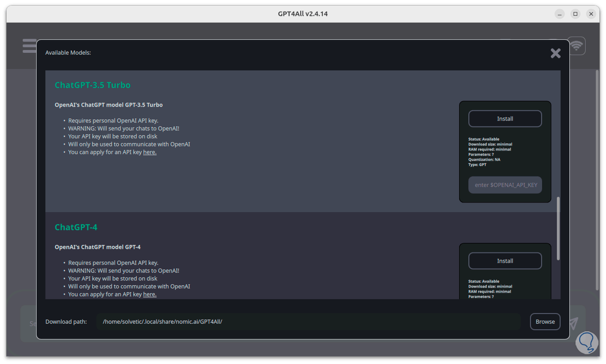Screen dimensions: 606x364
Task: Click 'Quantization: NA' in ChatGPT-3.5 Turbo card
Action: tap(484, 160)
